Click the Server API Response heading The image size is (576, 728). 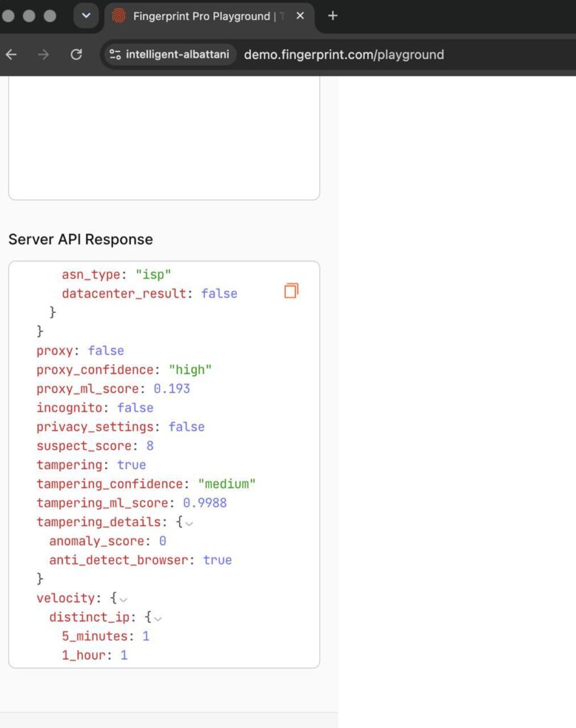point(81,239)
